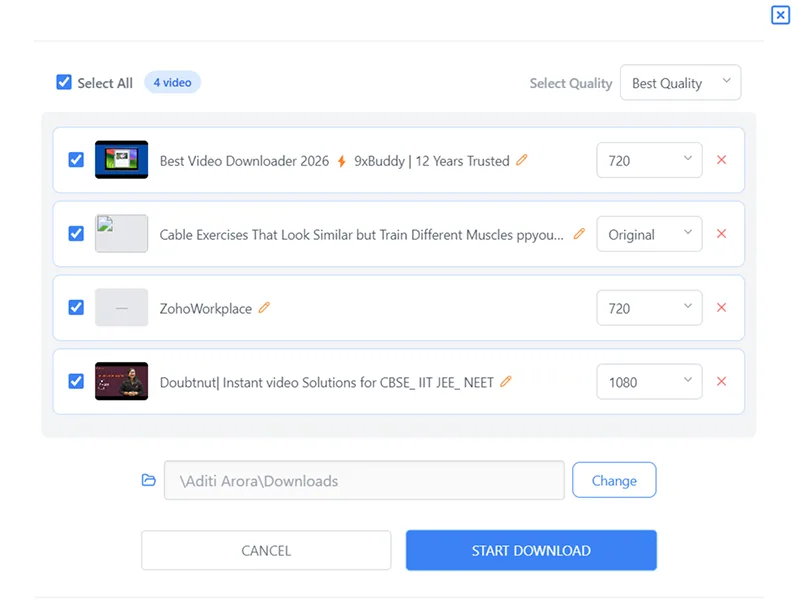
Task: Click the Change button to pick a folder
Action: (x=614, y=480)
